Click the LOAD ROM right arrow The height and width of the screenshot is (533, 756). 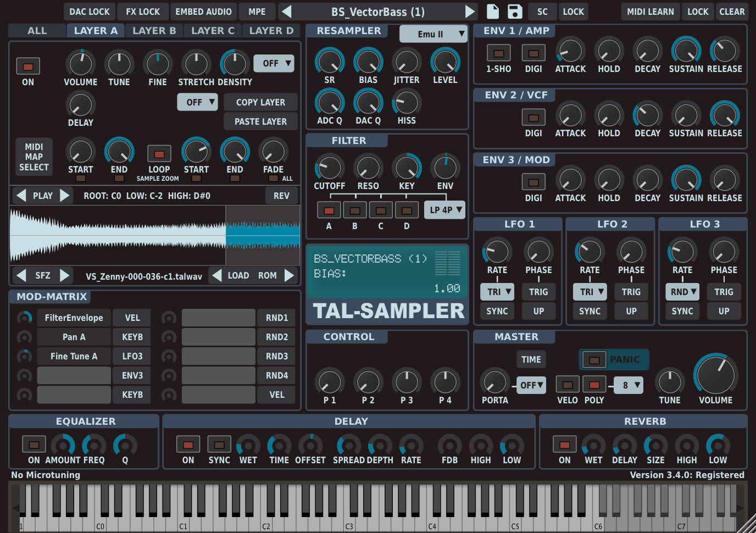click(289, 275)
